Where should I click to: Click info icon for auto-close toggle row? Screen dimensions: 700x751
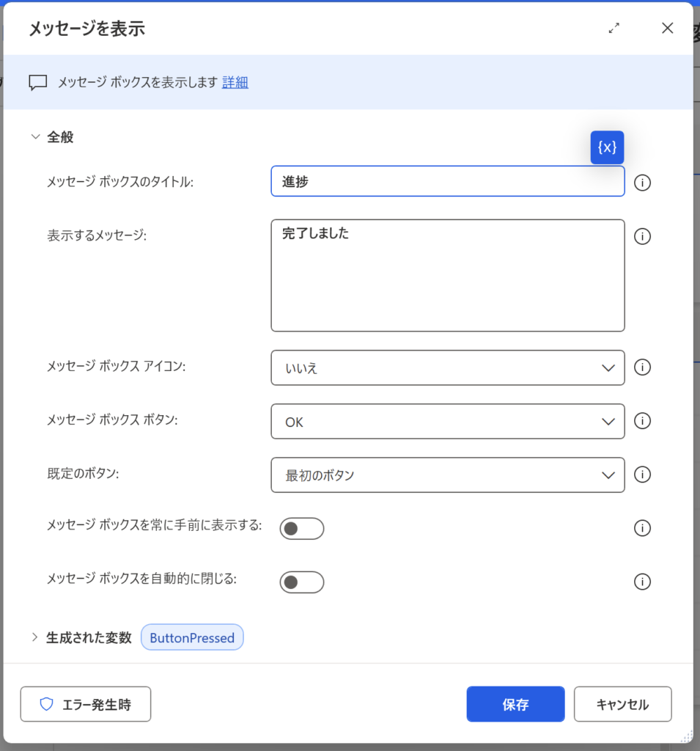pos(642,582)
